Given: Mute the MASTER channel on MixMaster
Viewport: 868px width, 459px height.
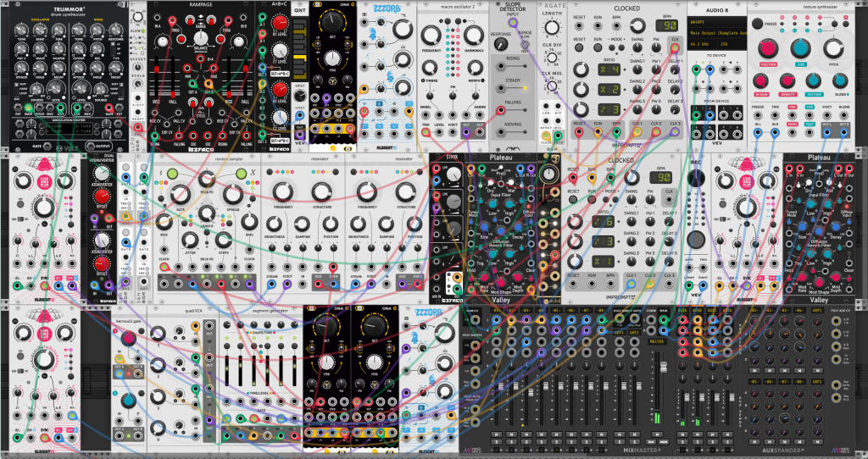Looking at the screenshot, I should 658,434.
